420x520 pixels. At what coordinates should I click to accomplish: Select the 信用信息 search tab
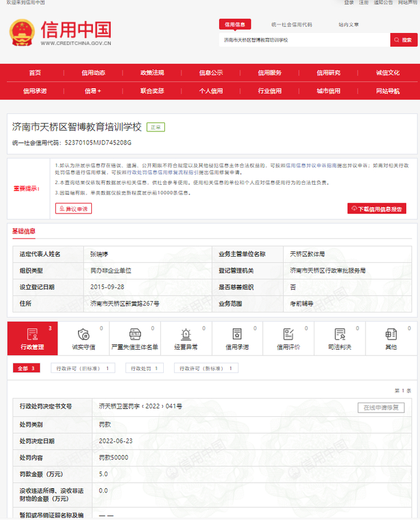coord(235,25)
